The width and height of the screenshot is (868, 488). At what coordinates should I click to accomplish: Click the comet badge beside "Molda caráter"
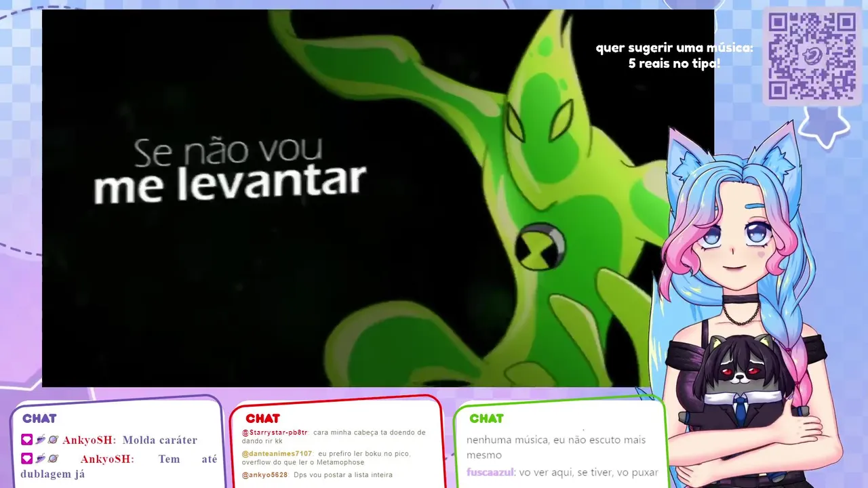coord(41,440)
